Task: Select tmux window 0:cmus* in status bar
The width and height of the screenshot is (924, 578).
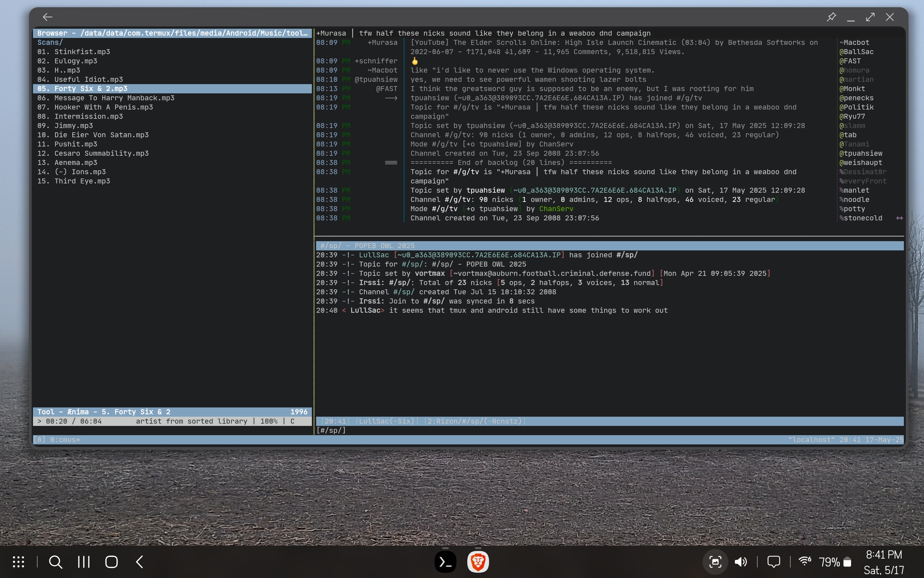Action: click(65, 440)
